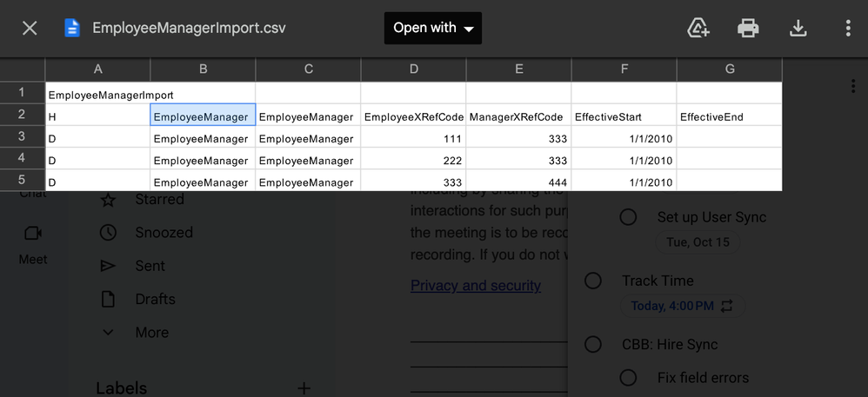Screen dimensions: 868x397
Task: Open Privacy and security link
Action: (476, 285)
